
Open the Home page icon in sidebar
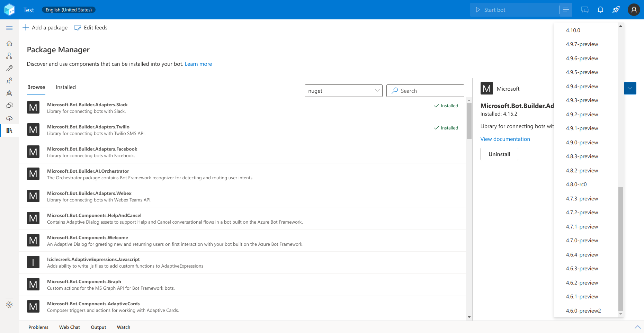point(9,43)
